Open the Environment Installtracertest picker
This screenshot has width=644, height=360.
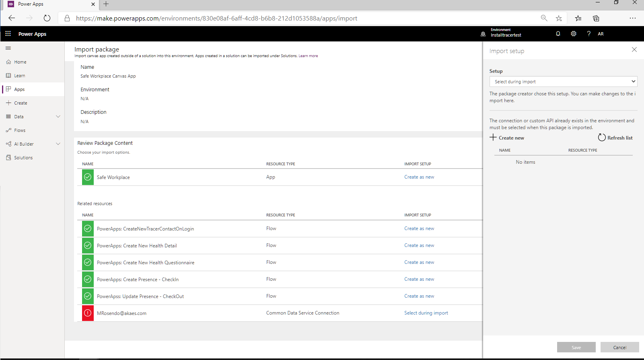point(501,33)
